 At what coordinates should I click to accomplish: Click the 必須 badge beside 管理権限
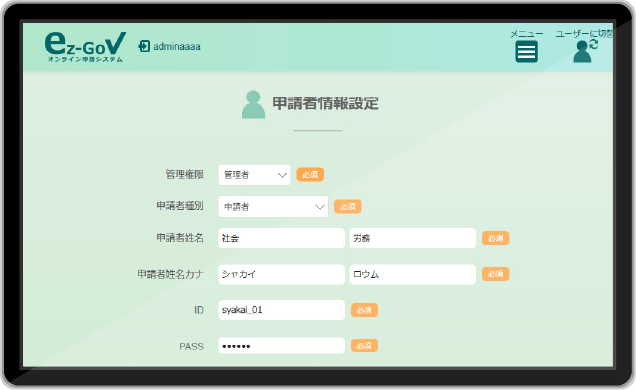310,174
